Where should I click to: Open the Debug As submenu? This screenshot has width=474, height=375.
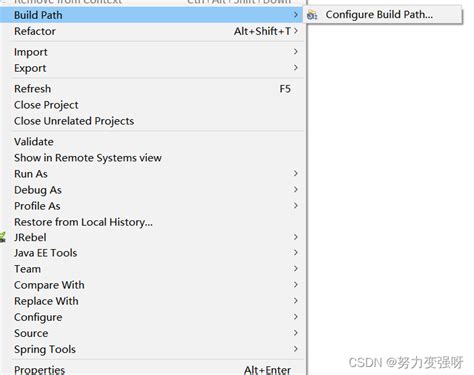coord(153,190)
